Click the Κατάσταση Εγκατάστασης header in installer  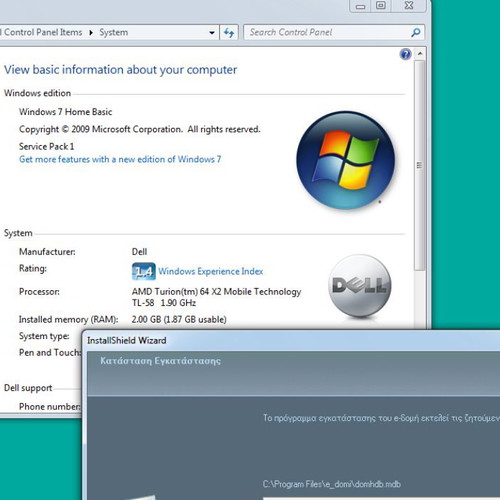160,361
